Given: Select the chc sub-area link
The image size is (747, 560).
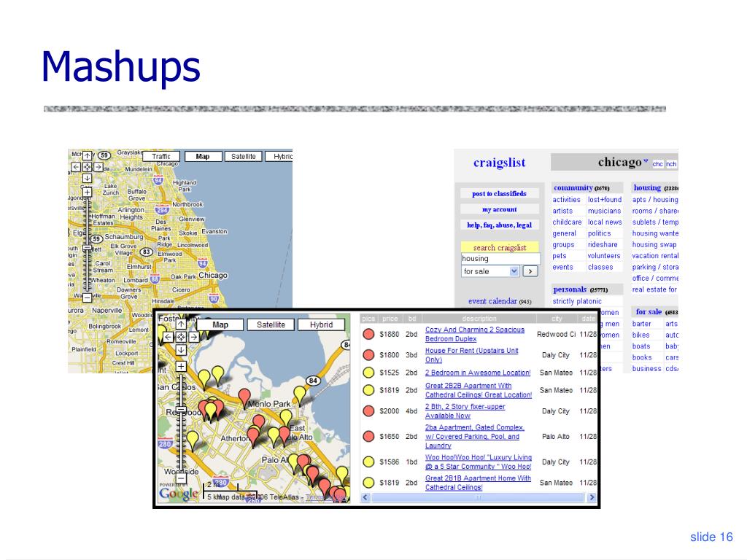Looking at the screenshot, I should click(x=657, y=164).
